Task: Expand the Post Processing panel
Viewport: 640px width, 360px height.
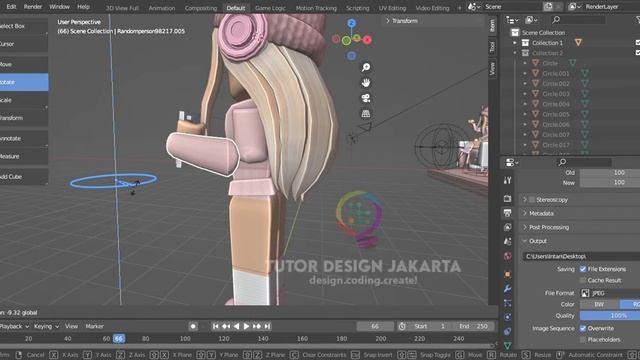Action: (525, 227)
